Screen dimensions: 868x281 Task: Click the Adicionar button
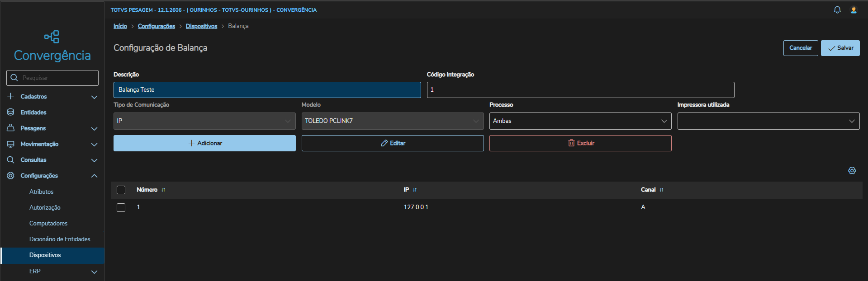coord(204,143)
